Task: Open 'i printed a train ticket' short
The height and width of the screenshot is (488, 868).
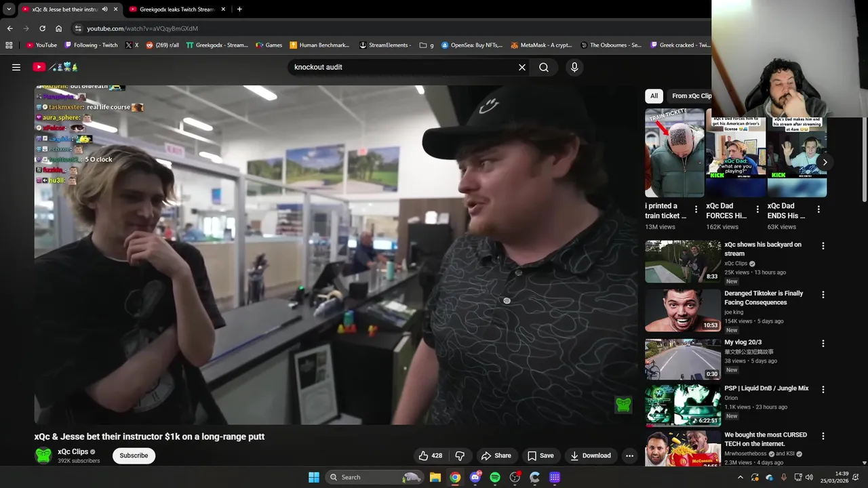Action: [x=674, y=152]
